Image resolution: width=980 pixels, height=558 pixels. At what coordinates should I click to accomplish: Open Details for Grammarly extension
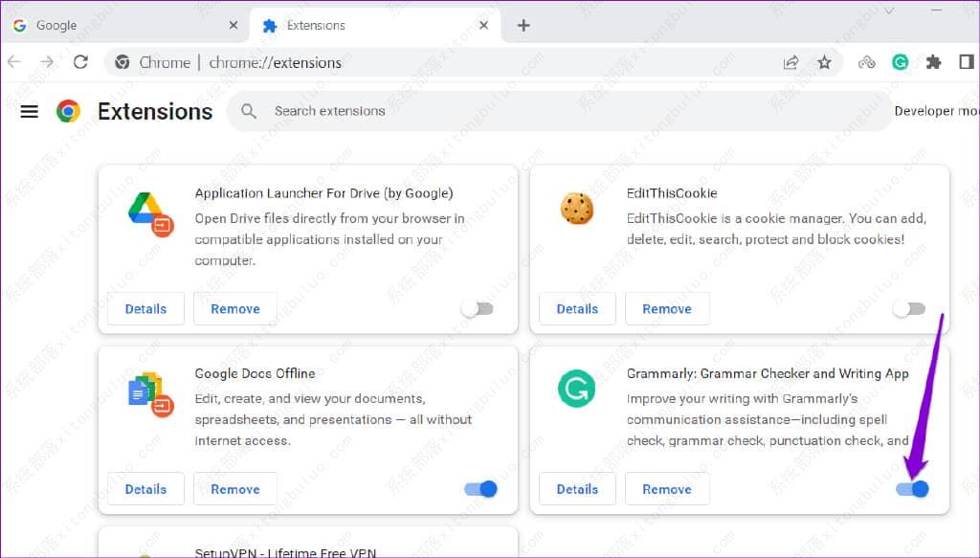pyautogui.click(x=577, y=489)
